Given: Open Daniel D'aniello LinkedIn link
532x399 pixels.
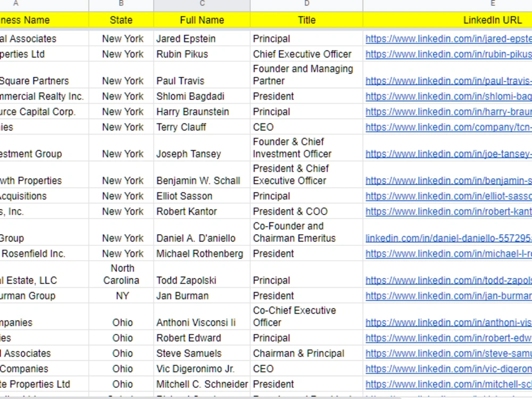Looking at the screenshot, I should coord(448,238).
